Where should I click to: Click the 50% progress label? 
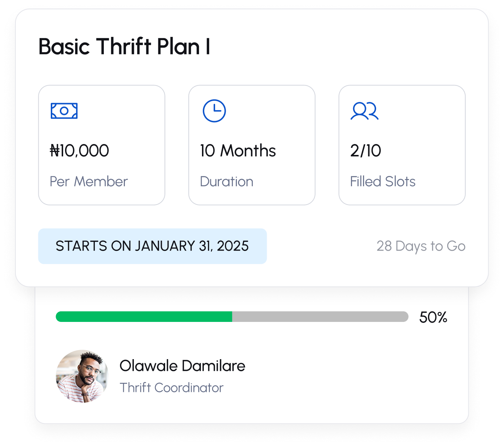433,317
